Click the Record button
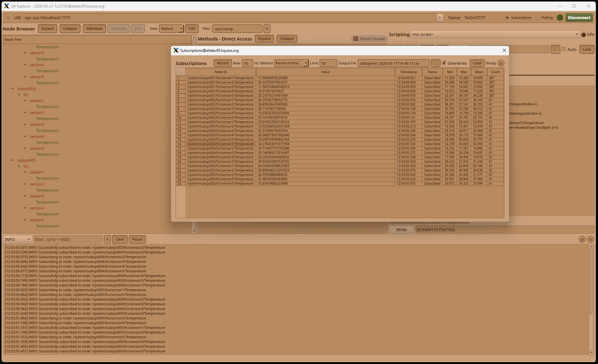 [x=223, y=63]
